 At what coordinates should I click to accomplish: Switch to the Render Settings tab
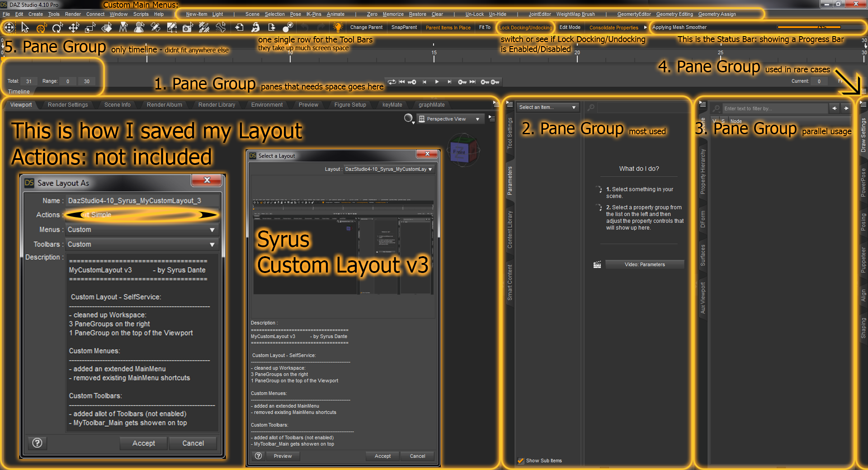tap(68, 105)
